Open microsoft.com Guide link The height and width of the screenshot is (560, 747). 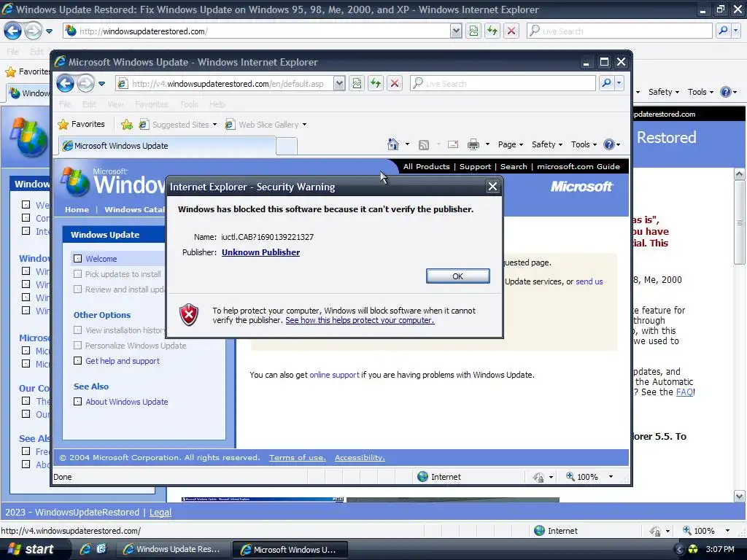[578, 167]
